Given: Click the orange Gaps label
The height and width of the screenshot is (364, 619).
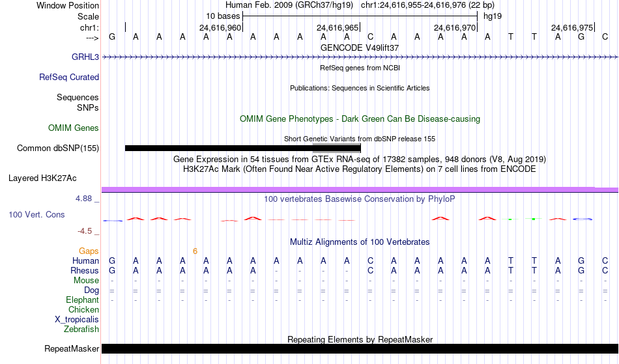Looking at the screenshot, I should pos(89,251).
